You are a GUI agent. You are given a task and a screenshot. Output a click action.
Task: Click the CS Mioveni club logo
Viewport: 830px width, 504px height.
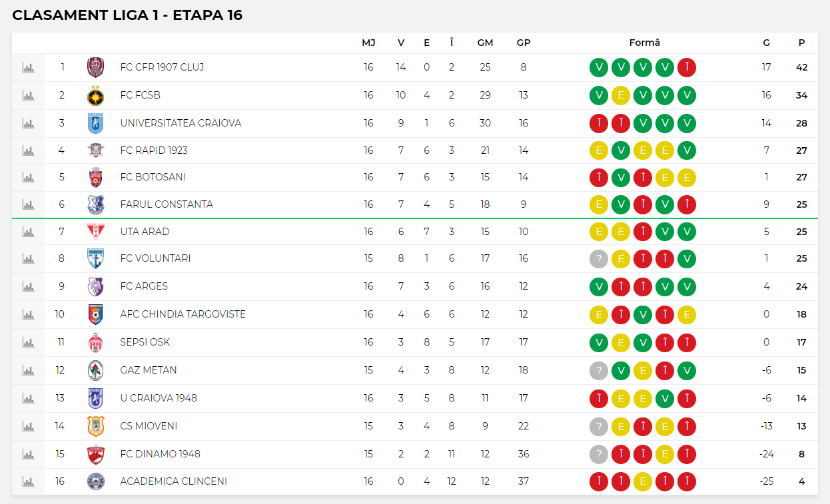tap(96, 426)
